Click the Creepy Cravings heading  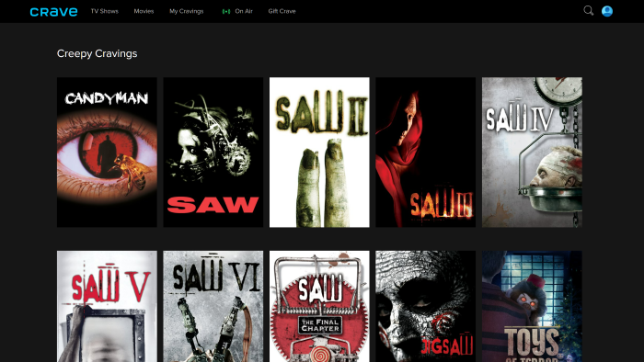tap(97, 53)
